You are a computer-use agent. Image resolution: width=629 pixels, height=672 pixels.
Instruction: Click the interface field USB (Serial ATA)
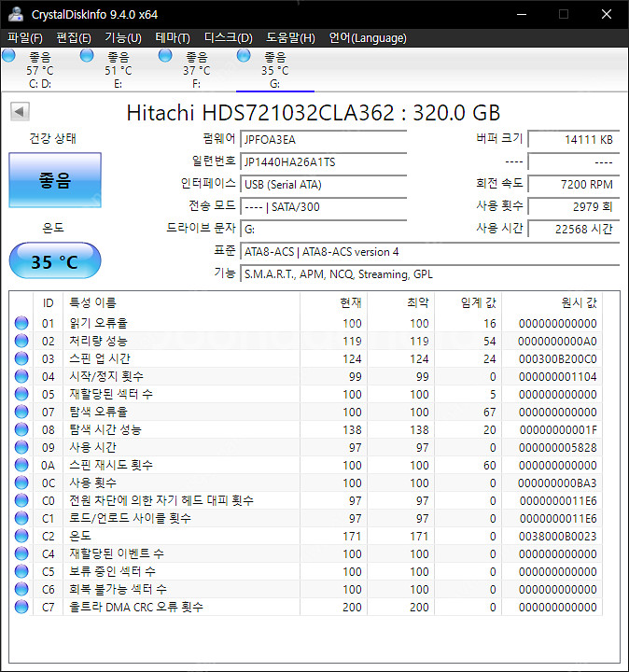tap(324, 184)
